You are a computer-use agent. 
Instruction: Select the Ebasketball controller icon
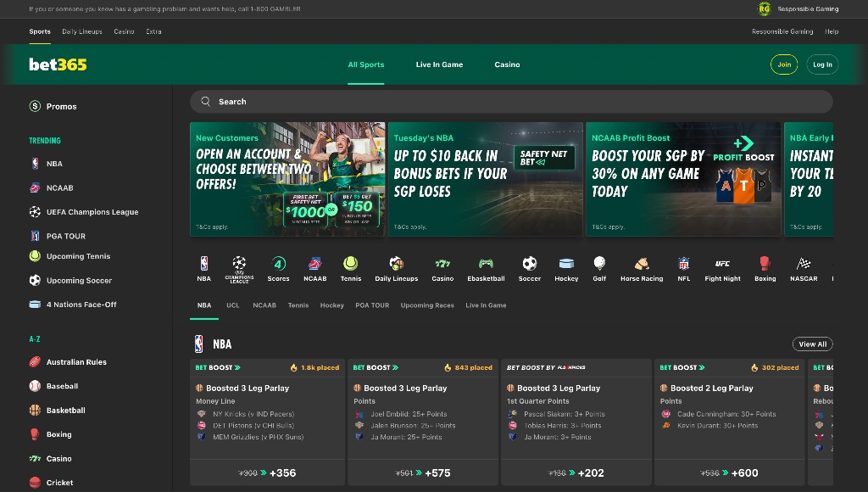pyautogui.click(x=486, y=264)
